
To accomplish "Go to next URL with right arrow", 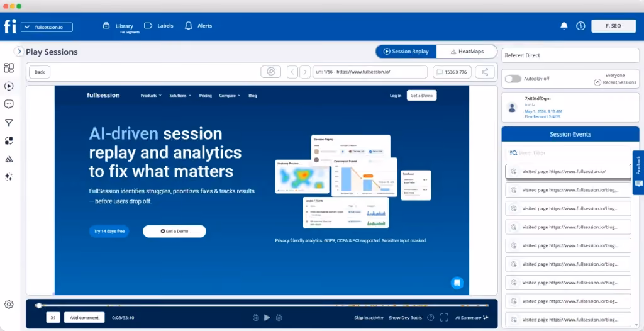I will click(305, 72).
